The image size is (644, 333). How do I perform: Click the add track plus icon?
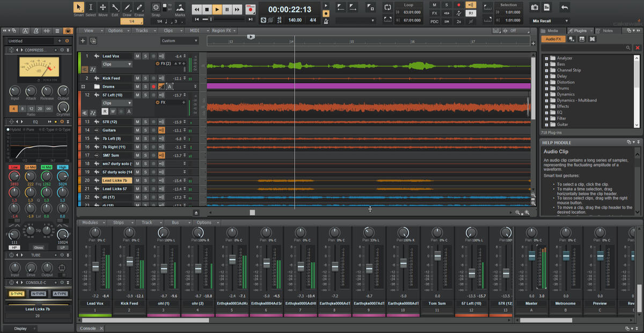[83, 41]
